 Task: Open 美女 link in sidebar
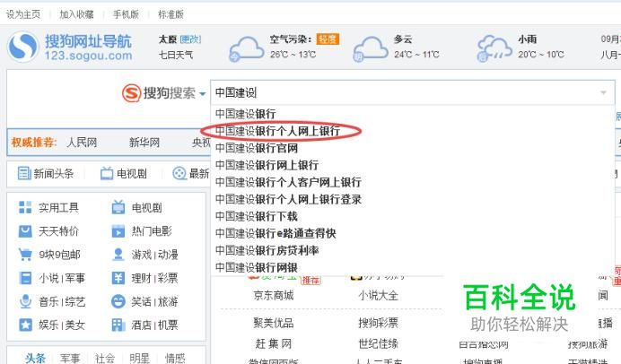coord(75,325)
